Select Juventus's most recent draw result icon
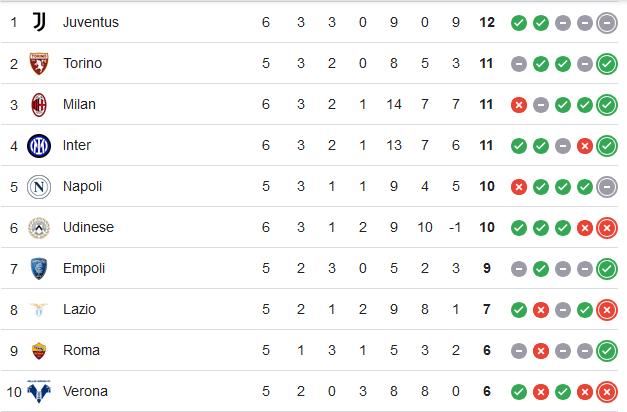627x412 pixels. (x=607, y=23)
